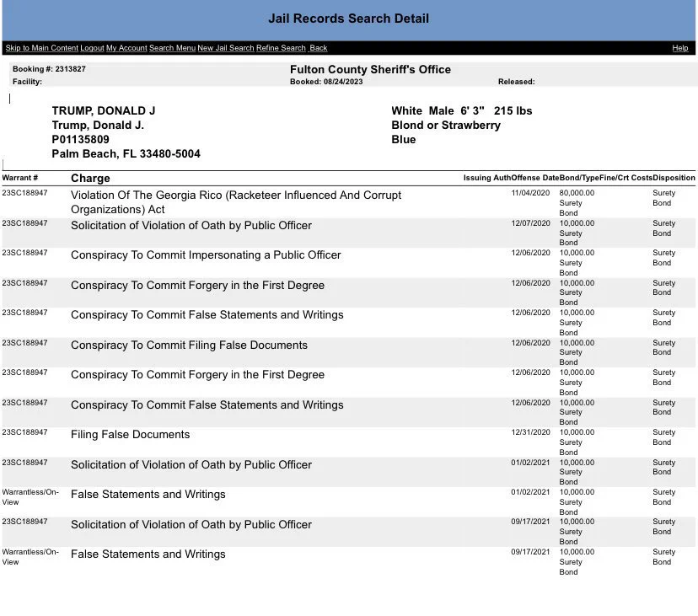The image size is (698, 616).
Task: Select Conspiracy To Commit Impersonating a Public Officer
Action: pyautogui.click(x=206, y=255)
